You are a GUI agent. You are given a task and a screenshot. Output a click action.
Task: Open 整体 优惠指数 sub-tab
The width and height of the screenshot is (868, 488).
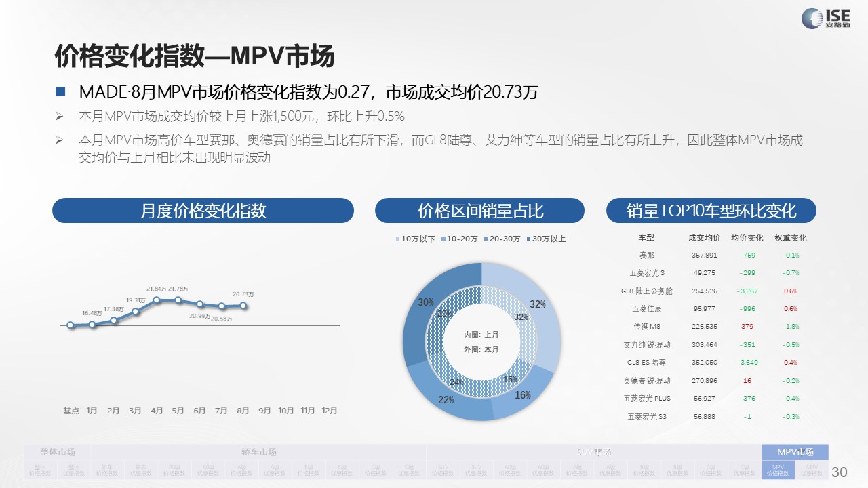pyautogui.click(x=74, y=469)
